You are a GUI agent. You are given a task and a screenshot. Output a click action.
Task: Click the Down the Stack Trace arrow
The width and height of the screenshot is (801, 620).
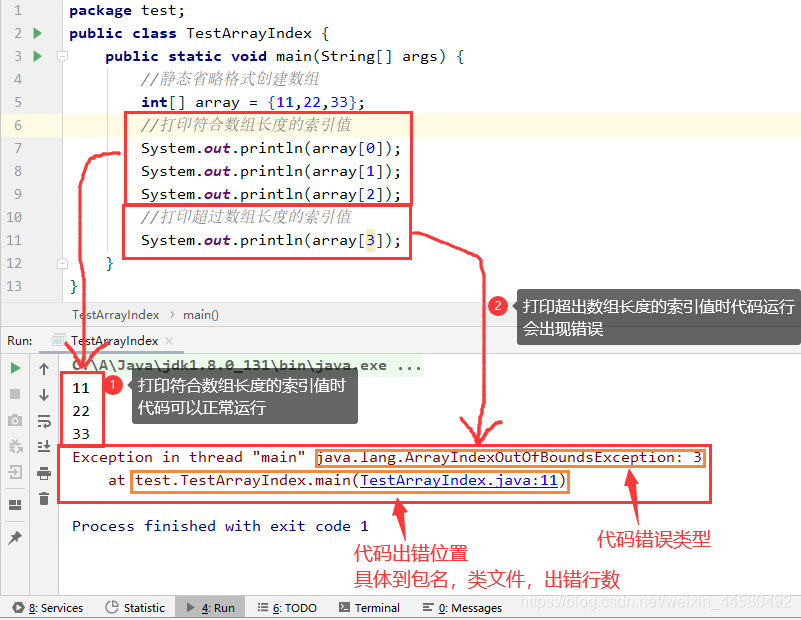click(x=44, y=394)
